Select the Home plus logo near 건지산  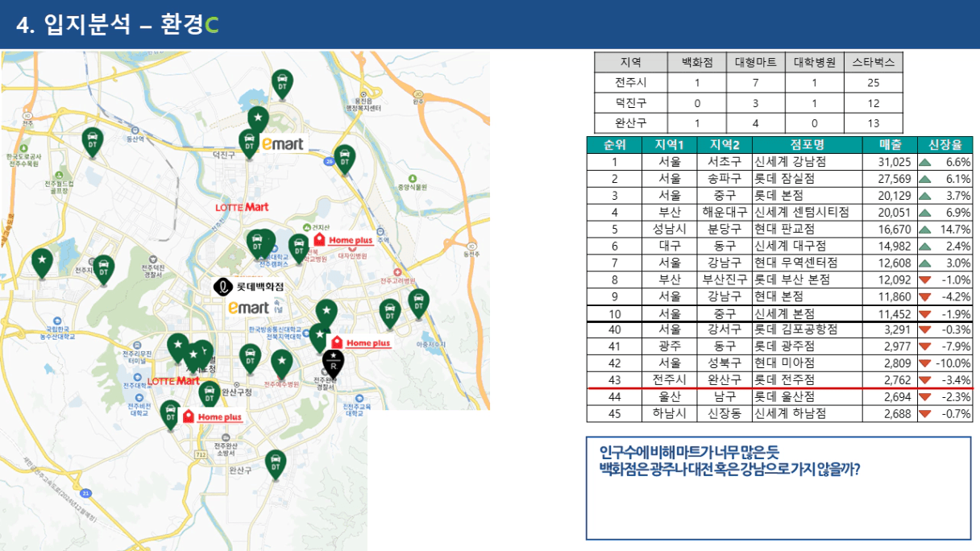click(x=346, y=239)
